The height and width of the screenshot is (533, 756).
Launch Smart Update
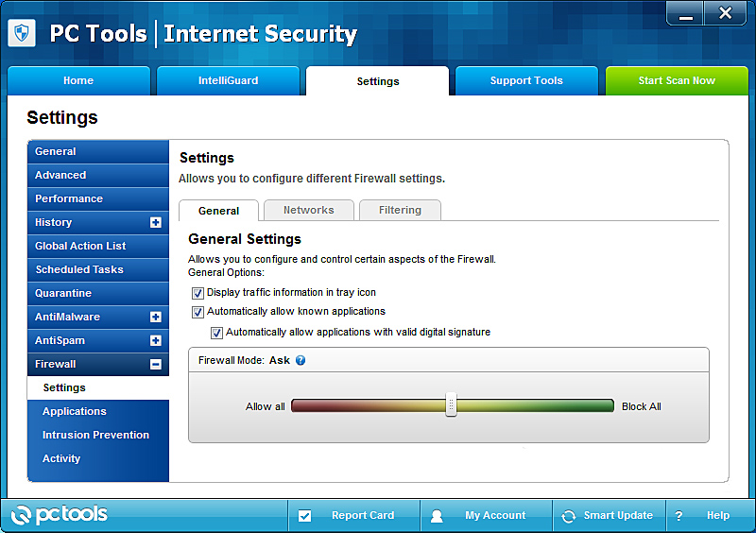609,516
